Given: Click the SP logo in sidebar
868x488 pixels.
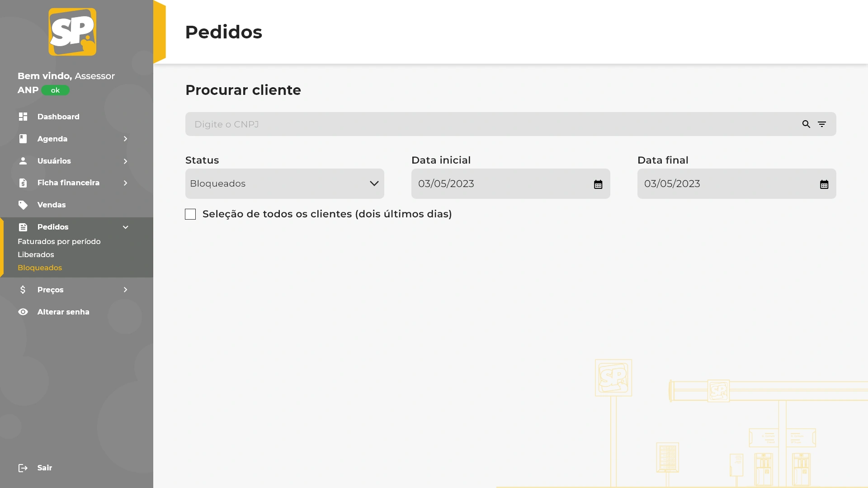Looking at the screenshot, I should [72, 32].
